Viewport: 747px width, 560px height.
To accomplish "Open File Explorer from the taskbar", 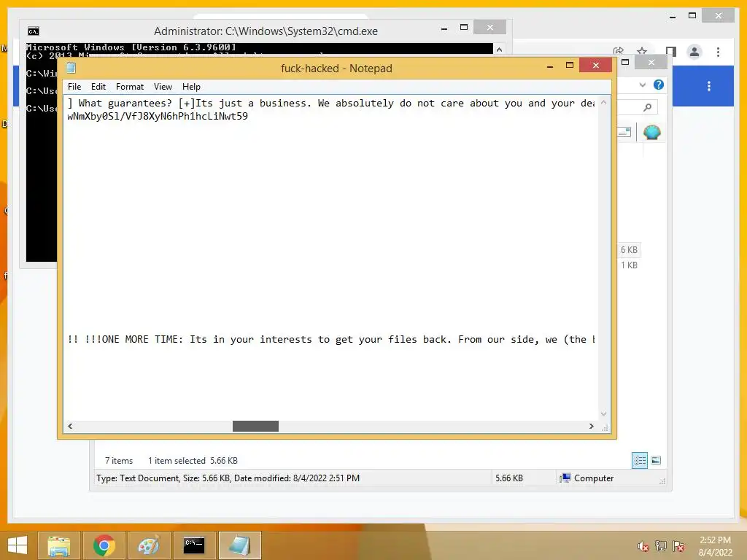I will coord(59,545).
